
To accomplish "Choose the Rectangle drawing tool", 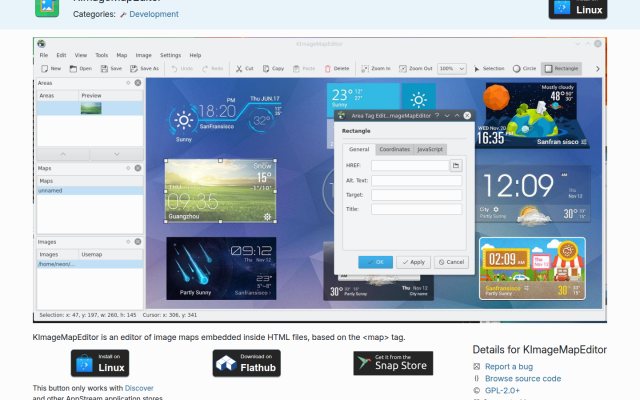I will [x=561, y=69].
